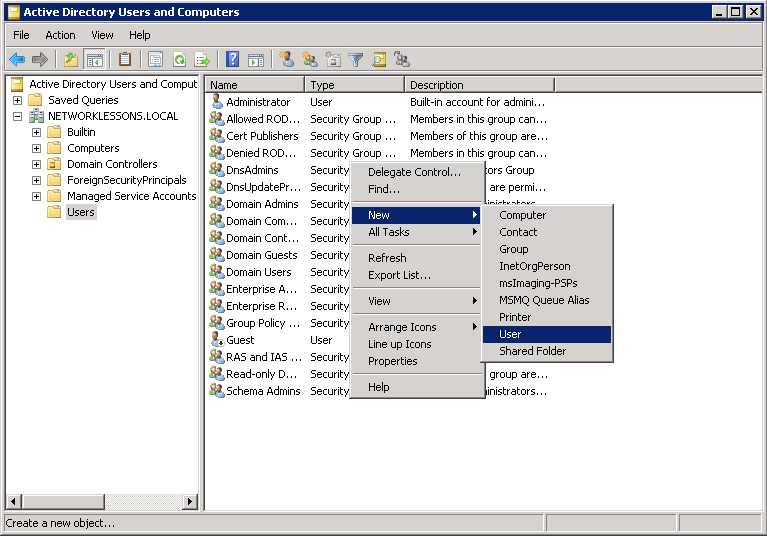Click the Show/Hide Action Pane icon
767x536 pixels.
(256, 60)
